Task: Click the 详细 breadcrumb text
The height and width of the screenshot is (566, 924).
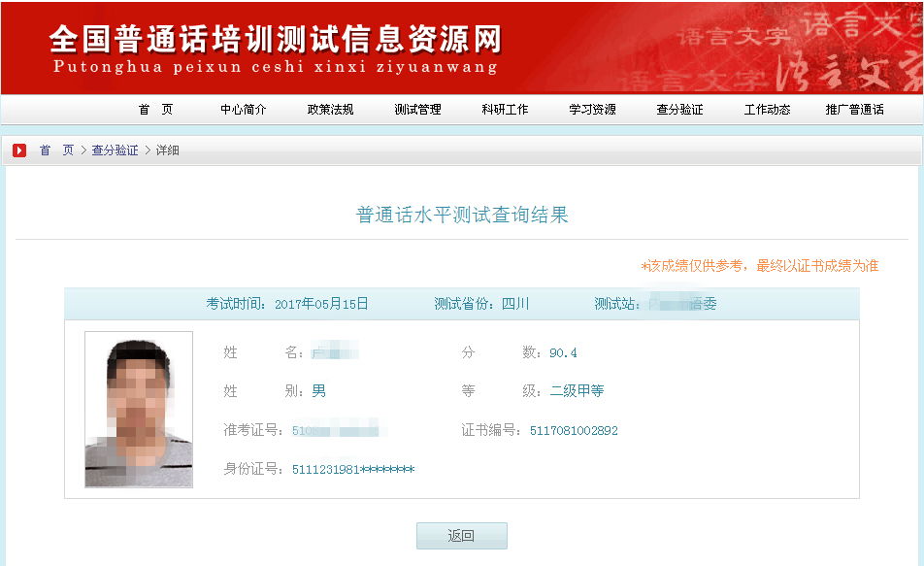Action: (x=167, y=150)
